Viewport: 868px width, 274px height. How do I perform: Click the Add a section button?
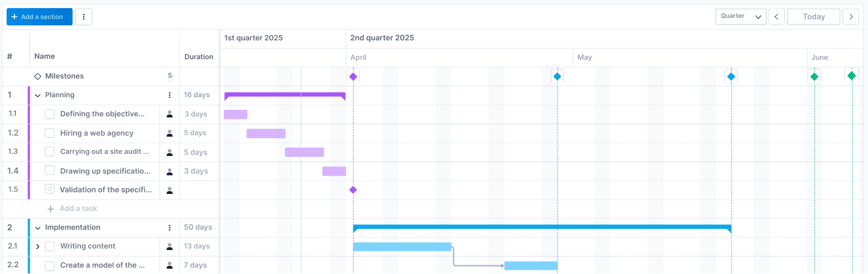[x=39, y=17]
